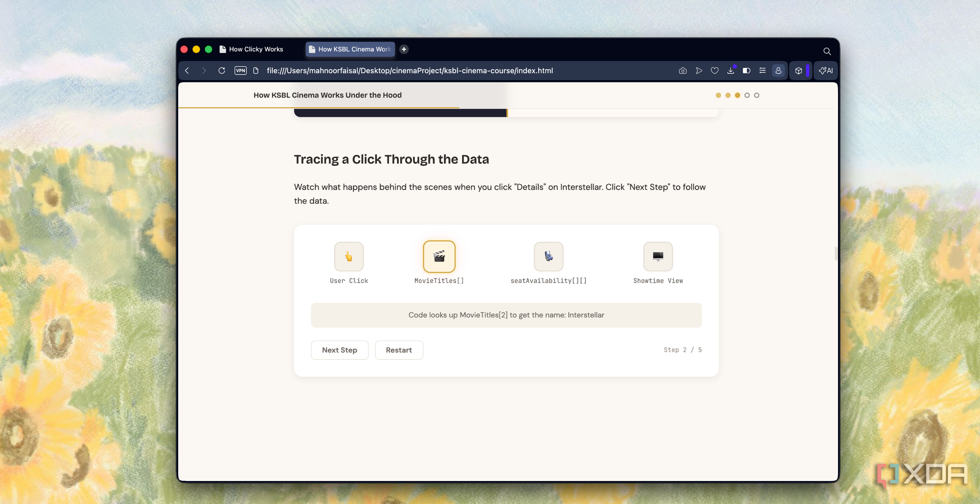Open the AI assistant button

(x=825, y=70)
